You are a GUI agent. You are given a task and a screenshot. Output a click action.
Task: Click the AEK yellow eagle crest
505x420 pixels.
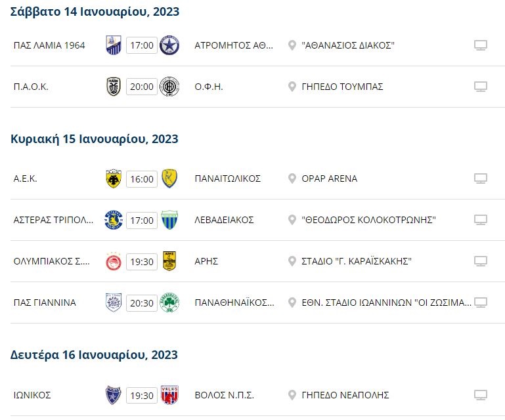(114, 178)
